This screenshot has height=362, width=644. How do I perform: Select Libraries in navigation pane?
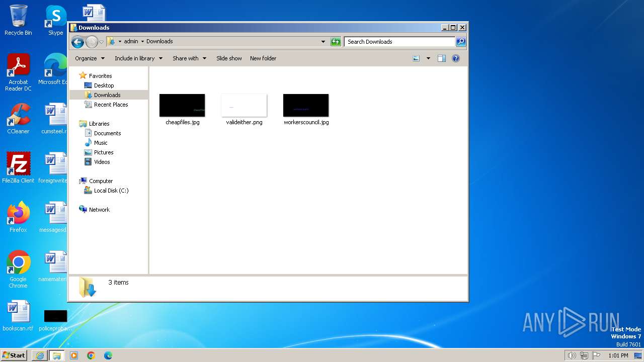[99, 124]
